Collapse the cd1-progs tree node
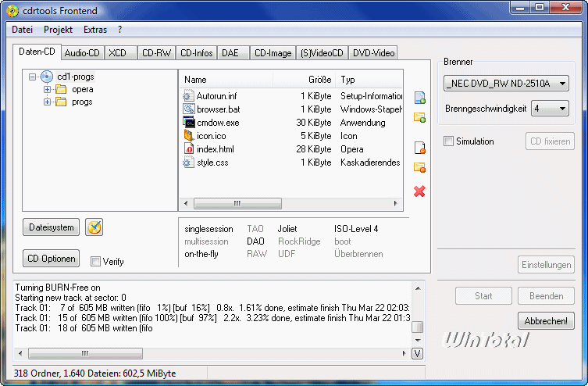The image size is (588, 386). click(x=33, y=77)
